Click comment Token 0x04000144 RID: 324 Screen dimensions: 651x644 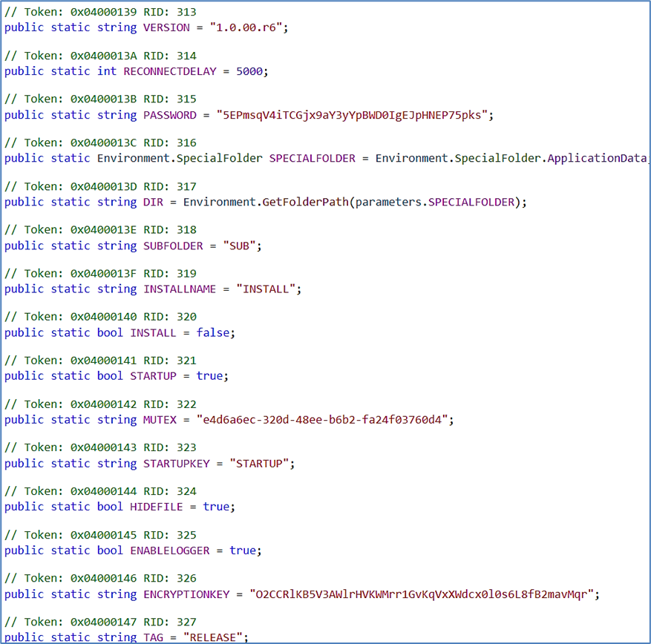point(100,491)
